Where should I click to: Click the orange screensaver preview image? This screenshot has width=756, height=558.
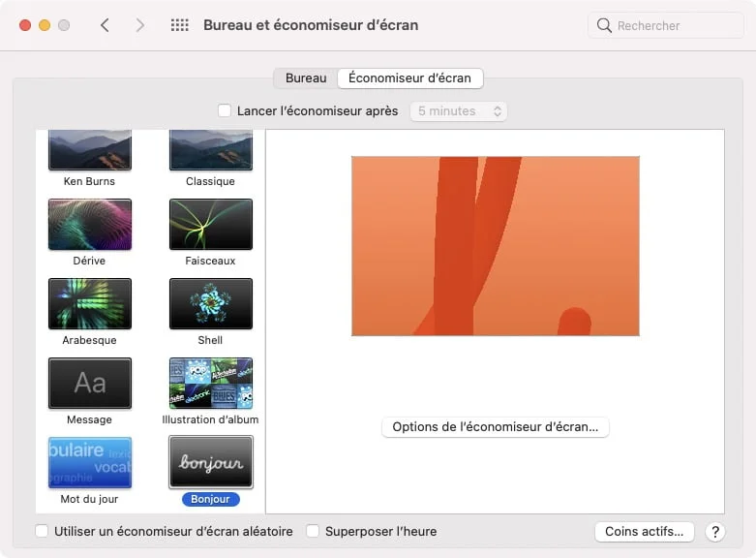[x=496, y=246]
